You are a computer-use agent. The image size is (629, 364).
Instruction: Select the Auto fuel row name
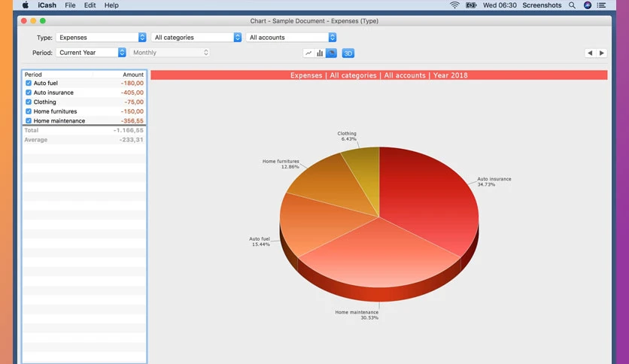[x=46, y=83]
